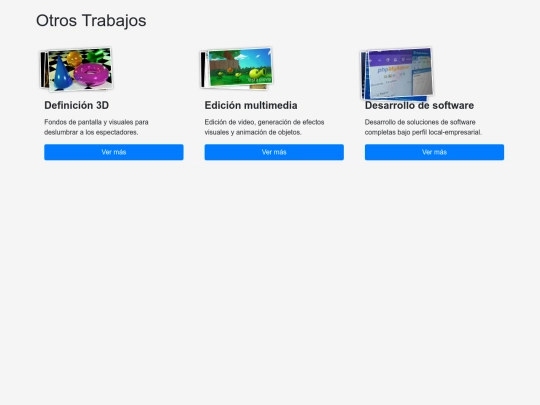Click text 'Desarrollo de soluciones de software'
540x405 pixels.
(x=420, y=122)
